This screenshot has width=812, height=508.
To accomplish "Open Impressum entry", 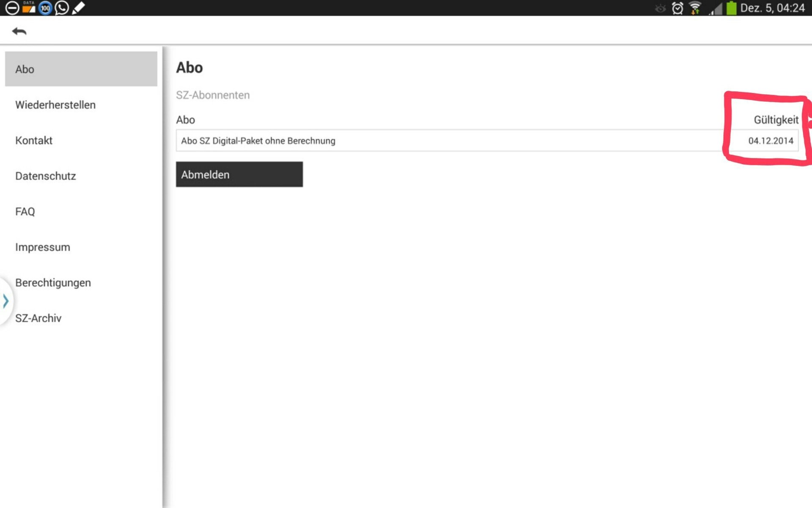I will pos(43,247).
